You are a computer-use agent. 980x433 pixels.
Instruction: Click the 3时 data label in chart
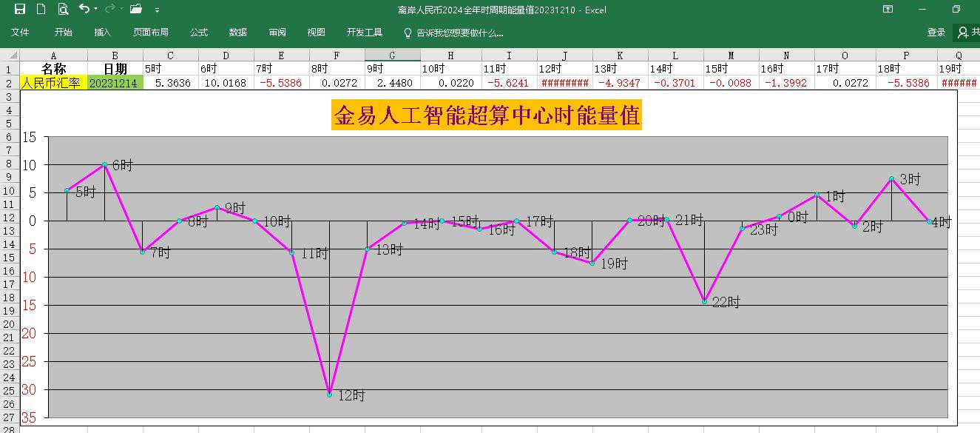pos(910,180)
